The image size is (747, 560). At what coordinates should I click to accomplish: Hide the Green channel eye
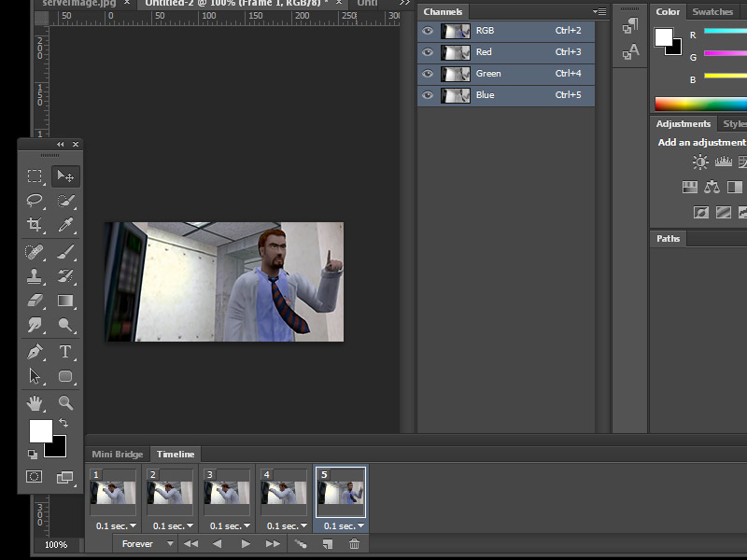click(428, 74)
